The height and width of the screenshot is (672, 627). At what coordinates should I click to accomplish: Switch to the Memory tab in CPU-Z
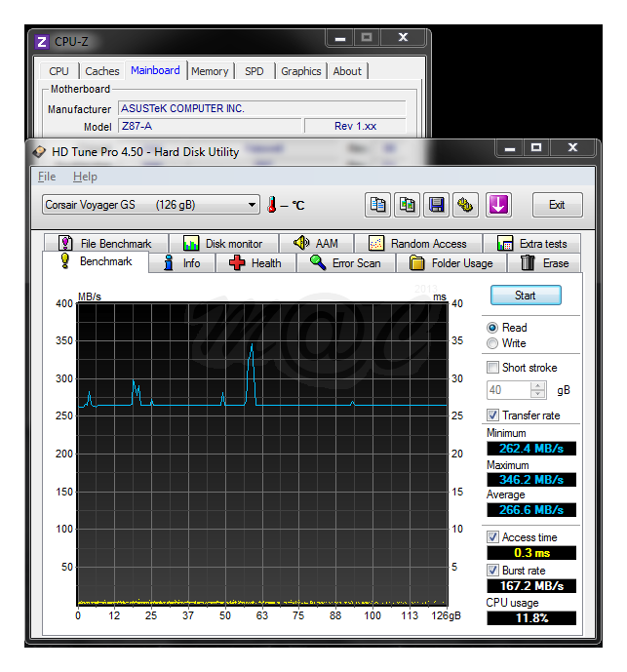click(210, 71)
